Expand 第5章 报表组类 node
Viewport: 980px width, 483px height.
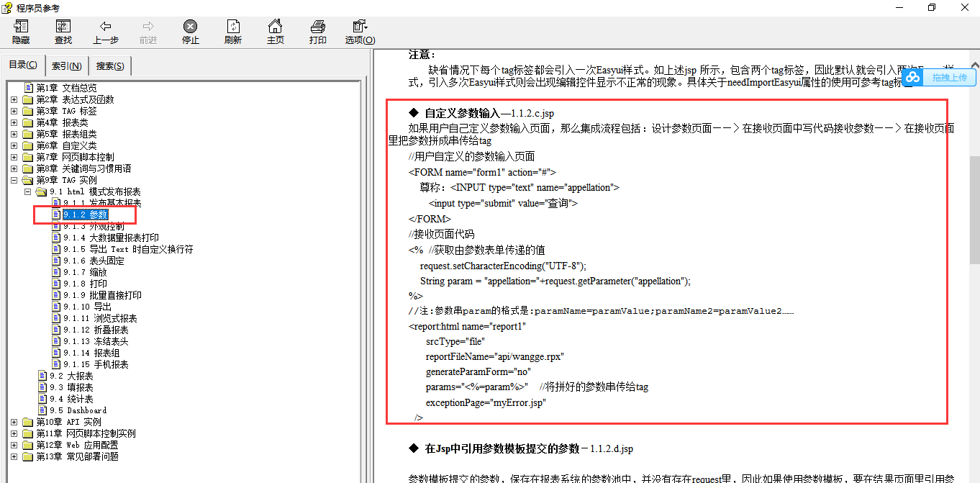[x=14, y=134]
